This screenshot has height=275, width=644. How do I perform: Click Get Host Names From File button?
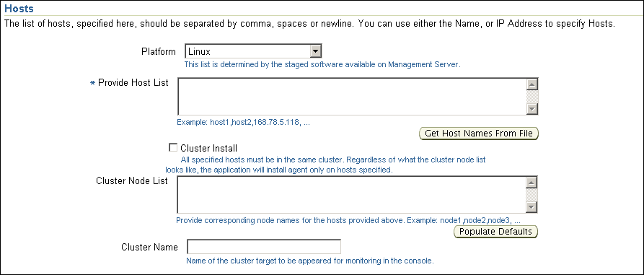point(478,134)
